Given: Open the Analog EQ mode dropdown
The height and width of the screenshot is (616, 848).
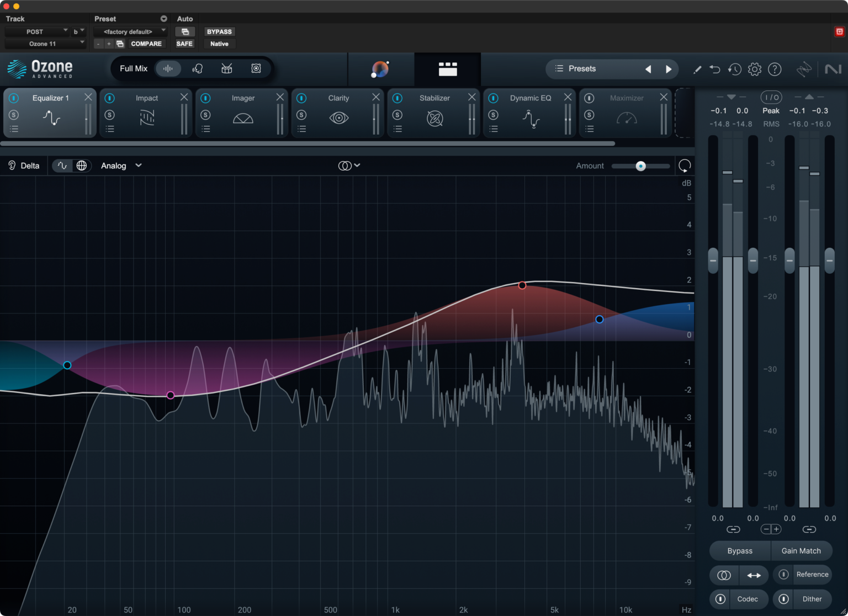Looking at the screenshot, I should (121, 165).
